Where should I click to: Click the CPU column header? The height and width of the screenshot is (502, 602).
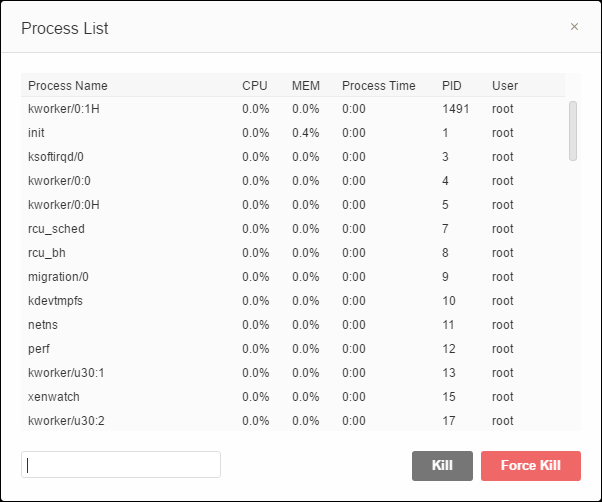pos(255,86)
